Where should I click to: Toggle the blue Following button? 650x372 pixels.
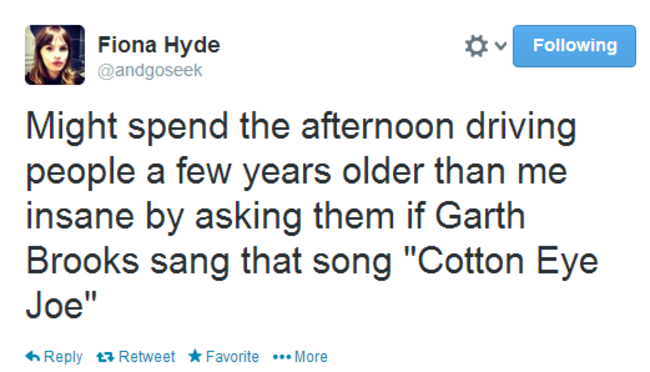click(574, 46)
